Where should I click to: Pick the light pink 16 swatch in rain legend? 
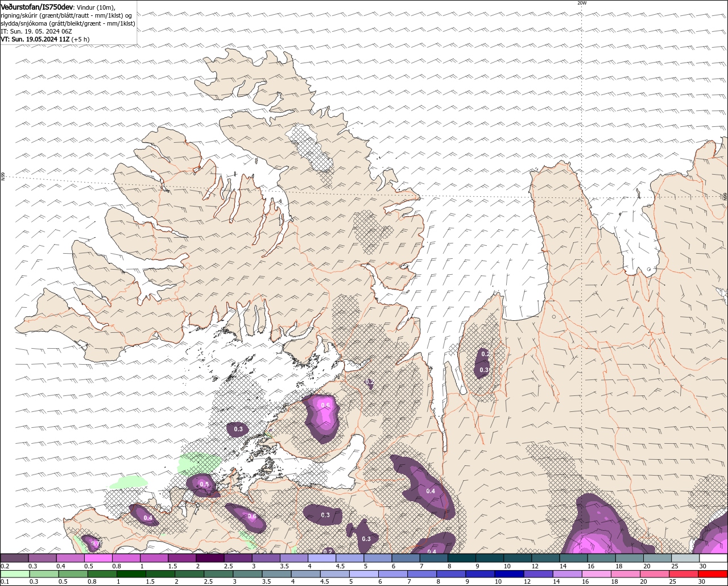point(597,573)
